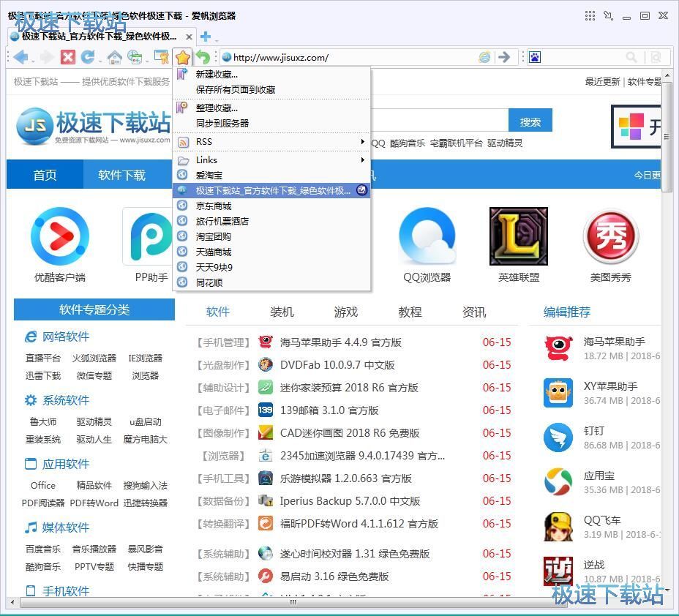Open the QQ浏览器 app icon
Screen dimensions: 679x616
tap(427, 236)
